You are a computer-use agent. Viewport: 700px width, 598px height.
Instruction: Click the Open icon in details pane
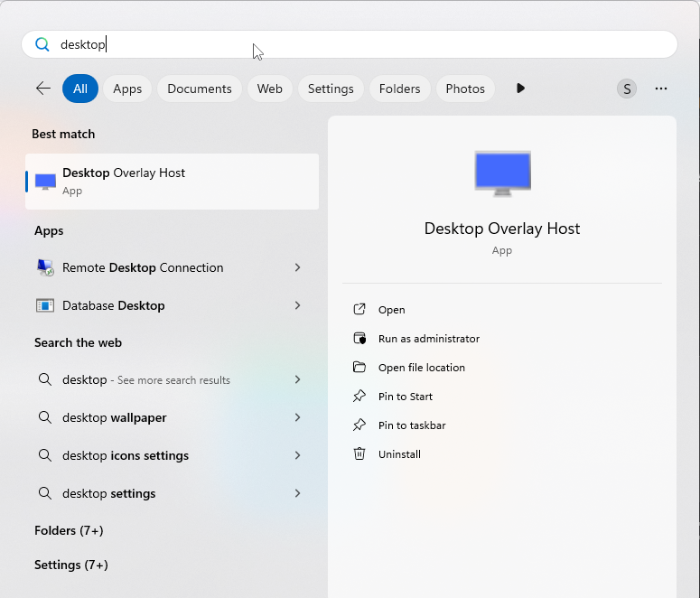[359, 310]
